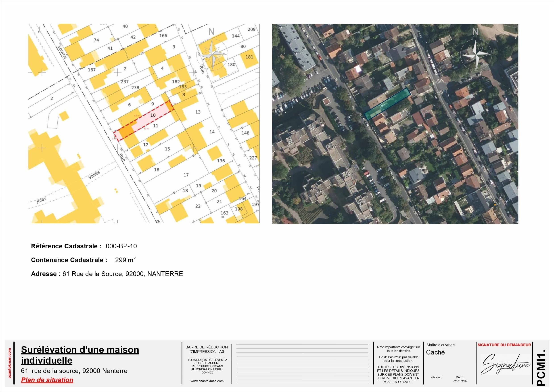Click the 'Révision:' label
This screenshot has height=392, width=554.
point(436,377)
